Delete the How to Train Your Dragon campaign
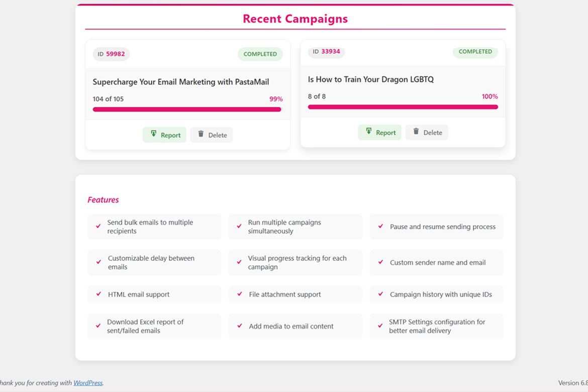This screenshot has width=588, height=392. [x=427, y=133]
